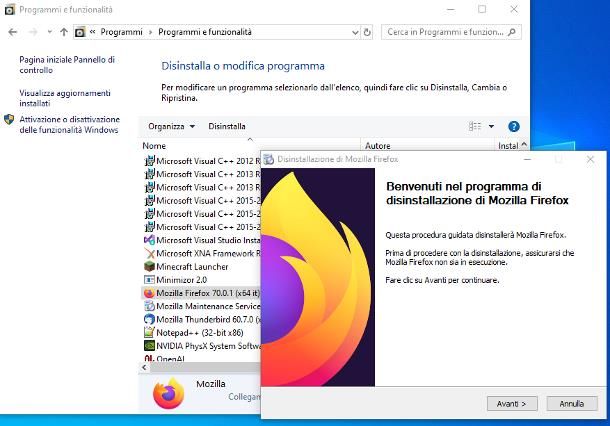Select Mozilla Thunderbird 60.7.0 entry
The image size is (610, 426).
[x=202, y=320]
